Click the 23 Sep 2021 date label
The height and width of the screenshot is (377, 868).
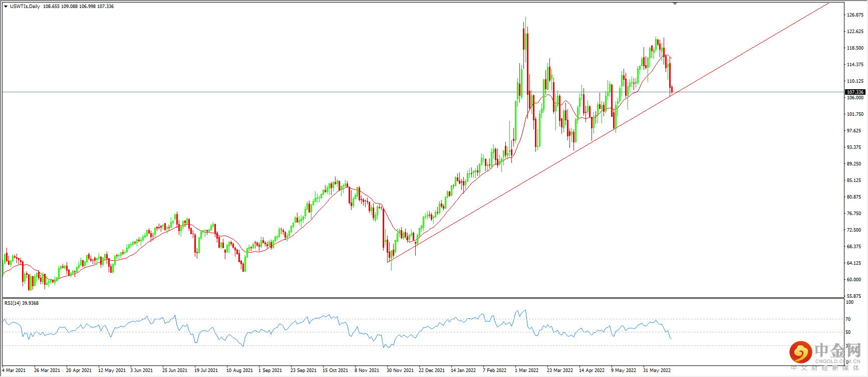pos(304,370)
